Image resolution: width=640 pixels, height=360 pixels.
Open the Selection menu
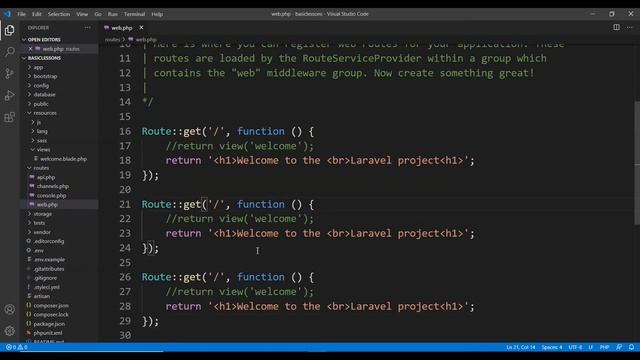[59, 14]
